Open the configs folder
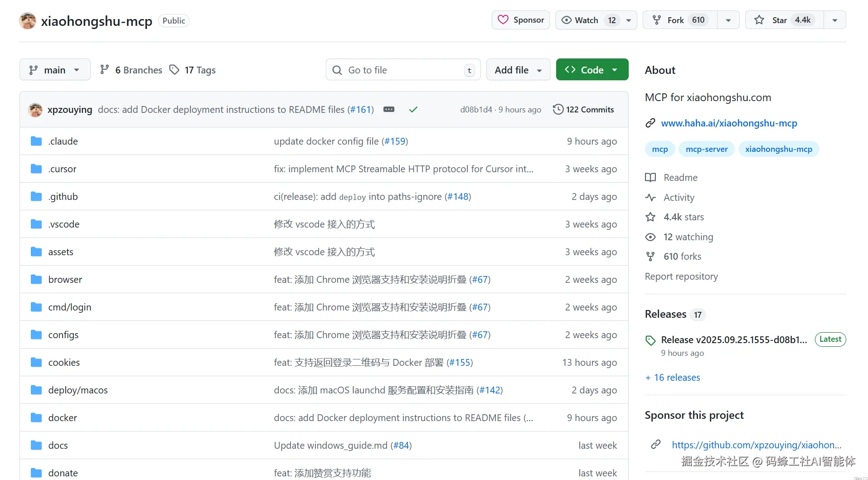The height and width of the screenshot is (480, 868). click(63, 335)
